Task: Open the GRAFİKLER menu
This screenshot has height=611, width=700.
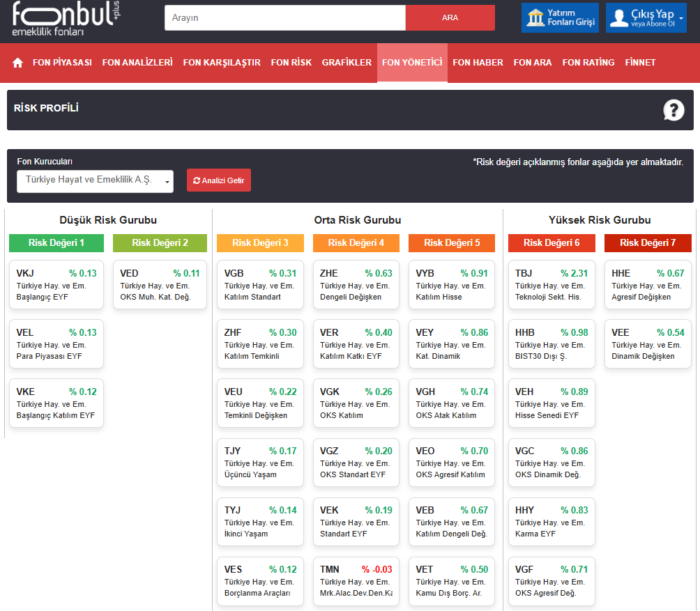Action: (347, 63)
